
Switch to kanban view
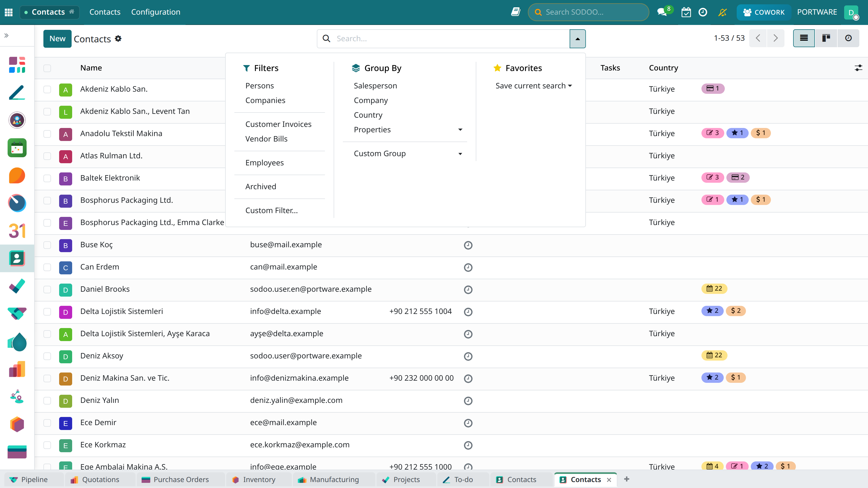pos(826,38)
